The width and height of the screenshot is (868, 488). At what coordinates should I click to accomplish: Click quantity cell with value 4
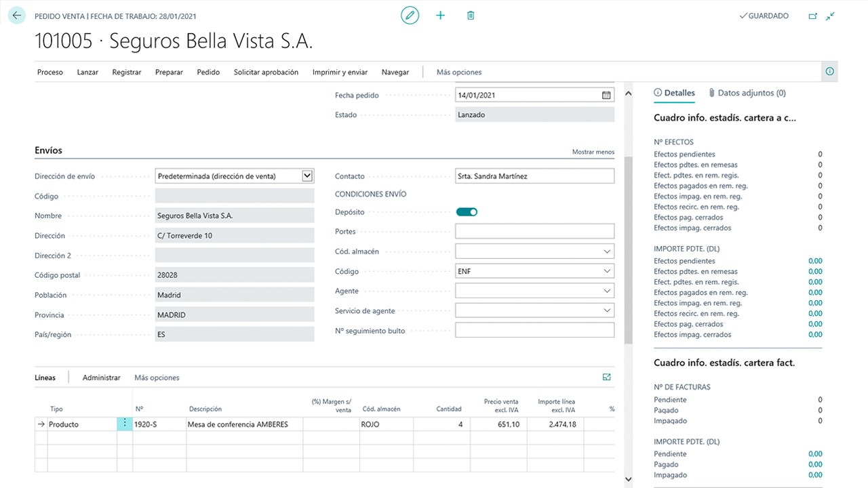pyautogui.click(x=441, y=424)
